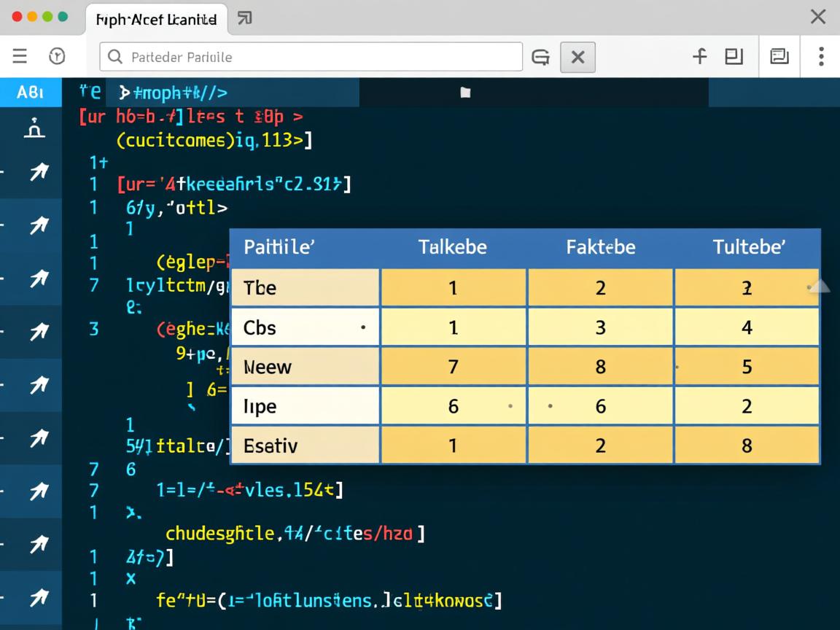Click the Esetiv row label in the table
This screenshot has height=630, width=840.
[x=271, y=446]
